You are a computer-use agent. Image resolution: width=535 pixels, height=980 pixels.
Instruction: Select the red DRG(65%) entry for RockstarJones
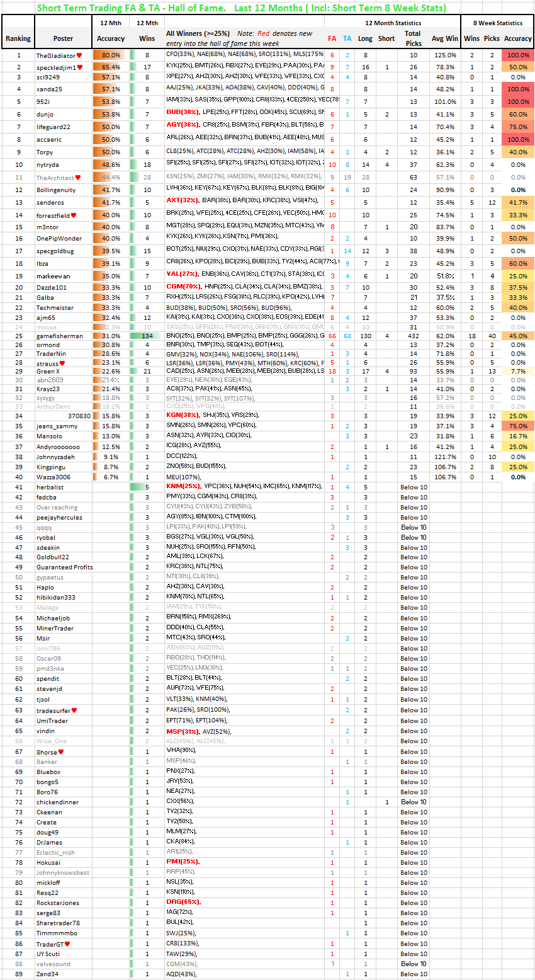[x=183, y=902]
